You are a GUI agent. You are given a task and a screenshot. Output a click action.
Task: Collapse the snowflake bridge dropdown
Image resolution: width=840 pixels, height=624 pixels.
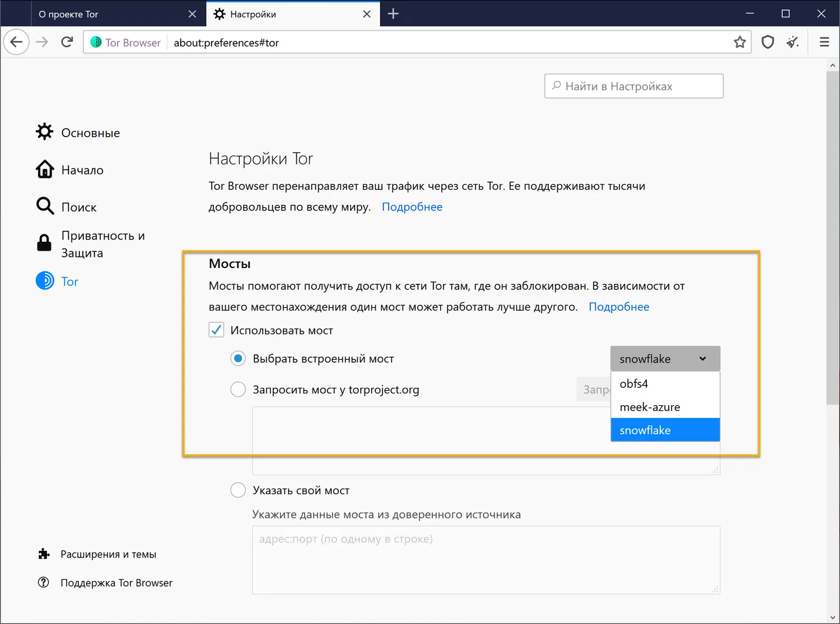pos(665,359)
